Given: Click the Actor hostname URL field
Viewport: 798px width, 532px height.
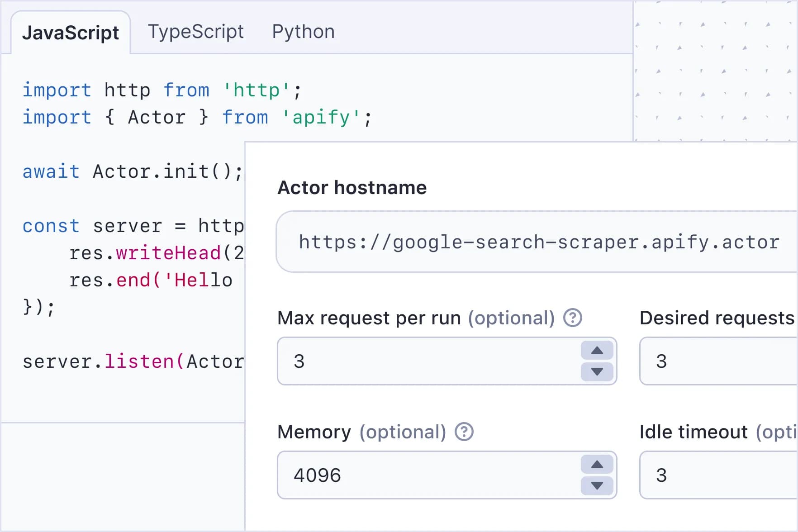Looking at the screenshot, I should click(x=538, y=242).
